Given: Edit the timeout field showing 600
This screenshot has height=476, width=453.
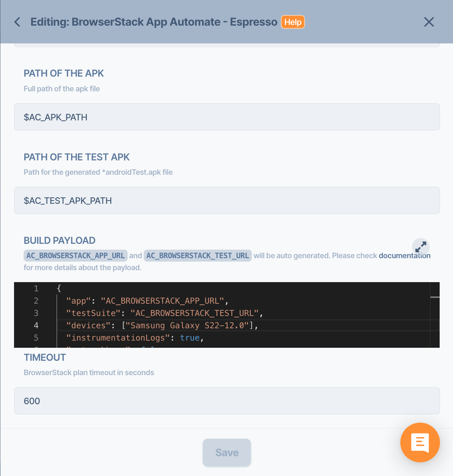Looking at the screenshot, I should point(227,401).
